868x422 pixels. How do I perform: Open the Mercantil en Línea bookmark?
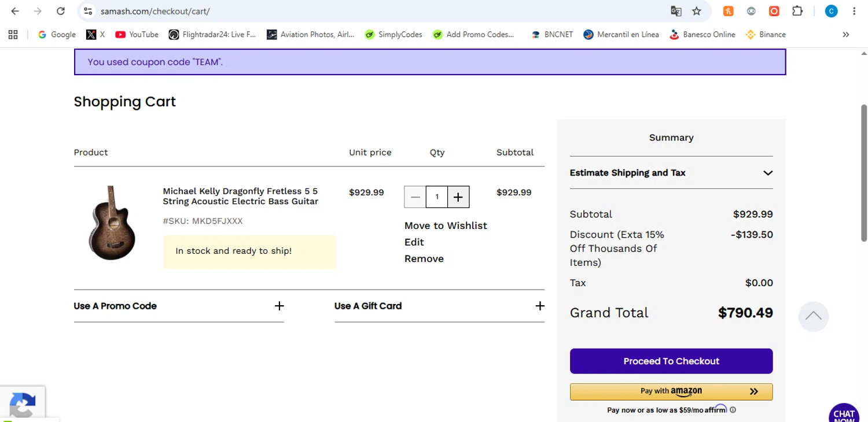pyautogui.click(x=621, y=35)
